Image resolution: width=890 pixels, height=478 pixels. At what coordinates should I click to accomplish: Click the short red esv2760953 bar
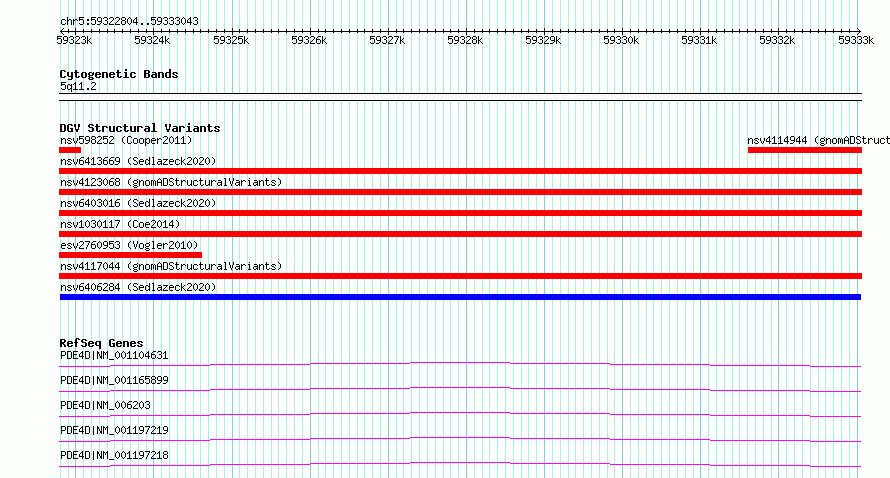(131, 255)
